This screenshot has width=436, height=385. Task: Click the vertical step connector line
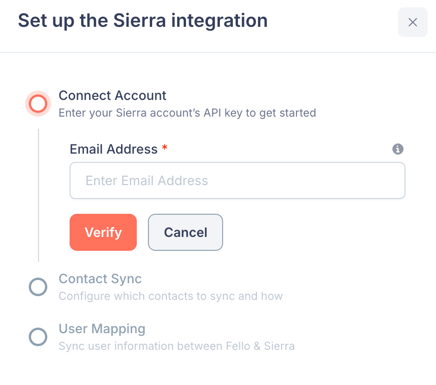point(39,195)
